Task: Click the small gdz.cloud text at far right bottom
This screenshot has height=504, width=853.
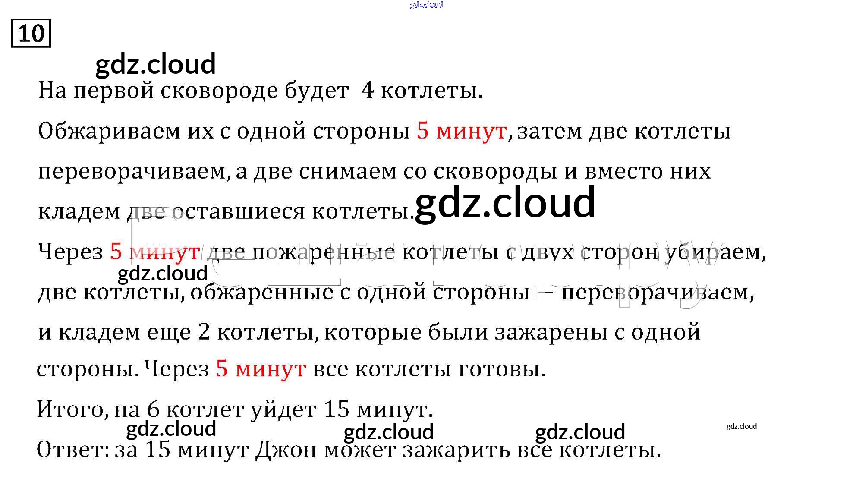Action: click(741, 426)
